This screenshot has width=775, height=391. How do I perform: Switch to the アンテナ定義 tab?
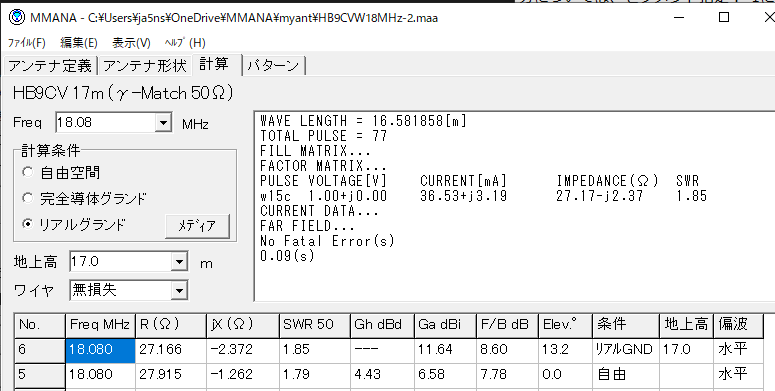tap(50, 65)
